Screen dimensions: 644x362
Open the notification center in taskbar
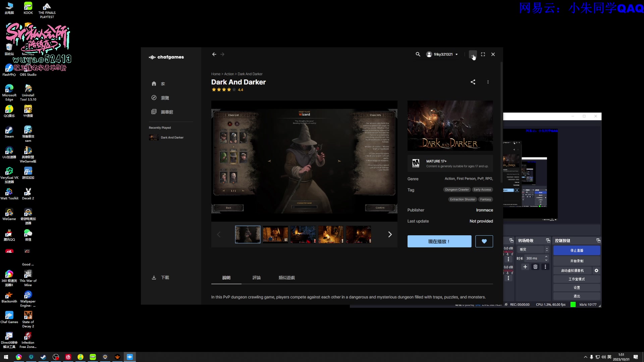click(x=636, y=357)
